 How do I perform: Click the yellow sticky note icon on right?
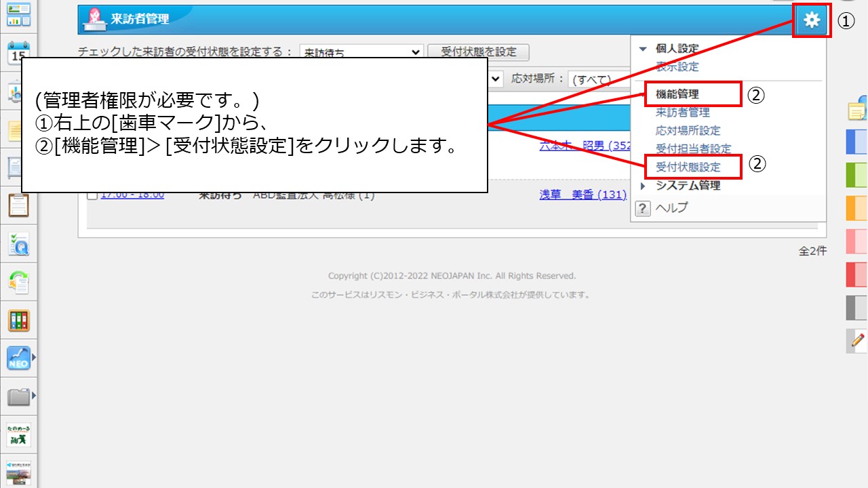pyautogui.click(x=858, y=108)
